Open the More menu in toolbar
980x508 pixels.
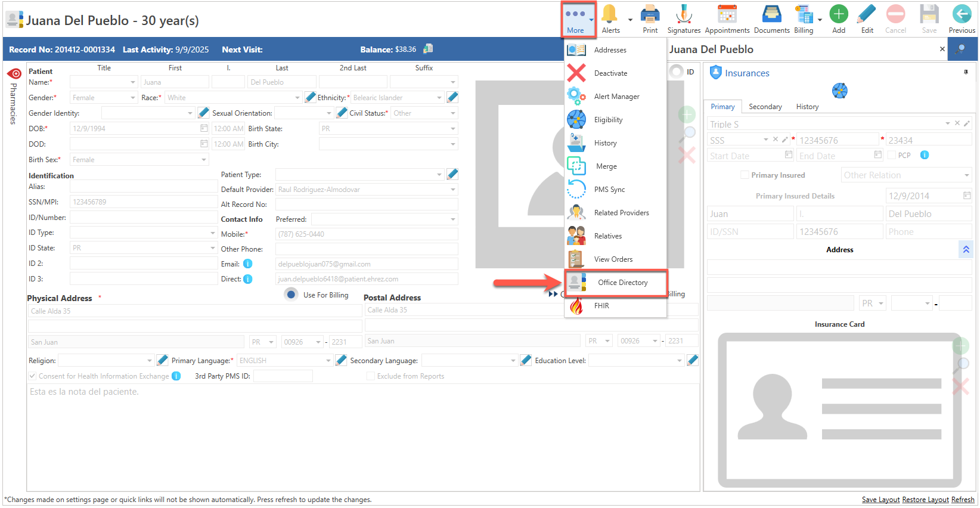[576, 20]
